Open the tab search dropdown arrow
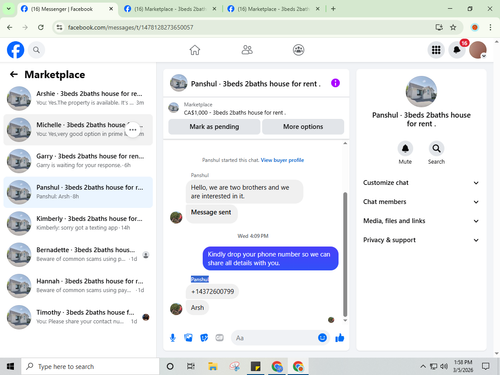 pos(9,9)
